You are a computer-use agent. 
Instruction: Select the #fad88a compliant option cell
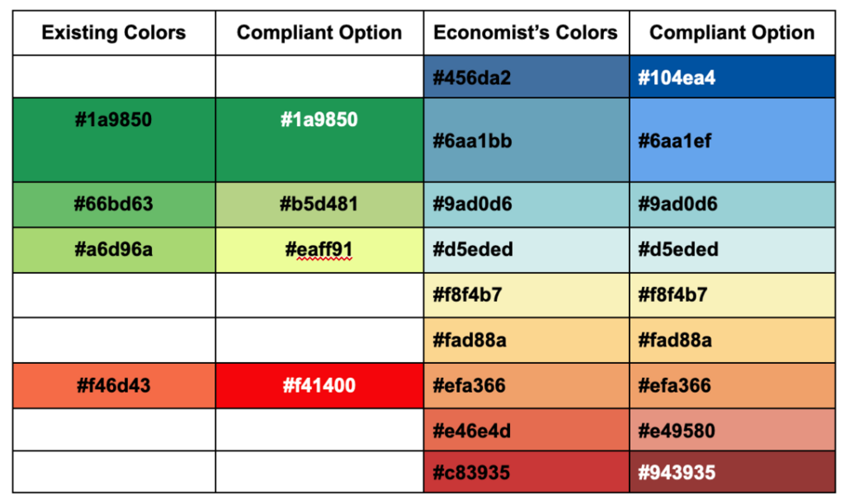[733, 341]
